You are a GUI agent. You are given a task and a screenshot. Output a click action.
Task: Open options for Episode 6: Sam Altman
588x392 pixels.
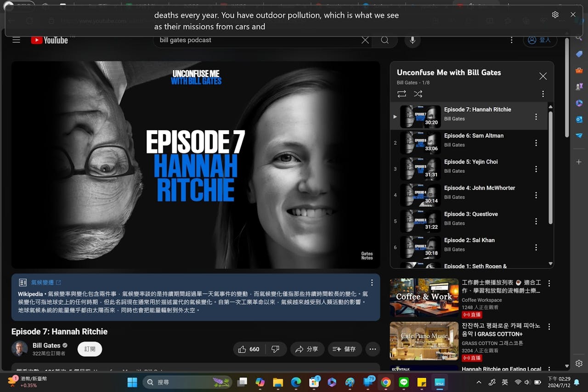[536, 143]
